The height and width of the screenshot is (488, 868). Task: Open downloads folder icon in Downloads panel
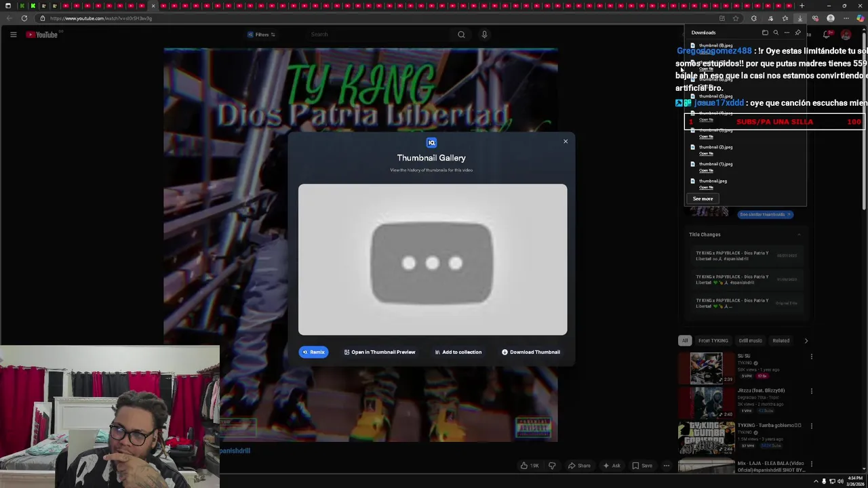coord(765,33)
